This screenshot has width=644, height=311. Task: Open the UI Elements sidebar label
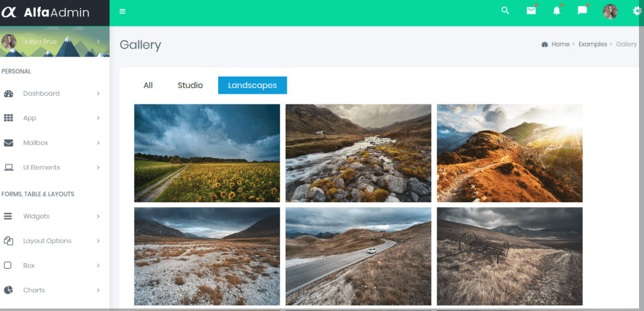[x=42, y=167]
